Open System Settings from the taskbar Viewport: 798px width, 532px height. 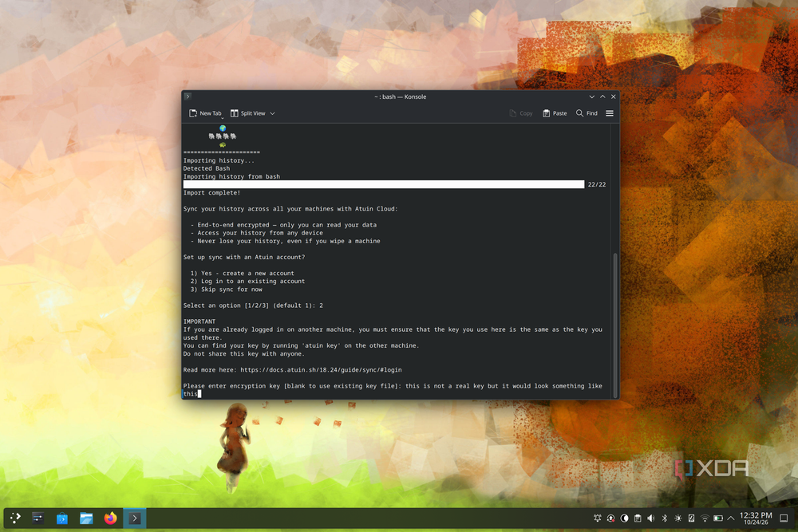pyautogui.click(x=38, y=518)
